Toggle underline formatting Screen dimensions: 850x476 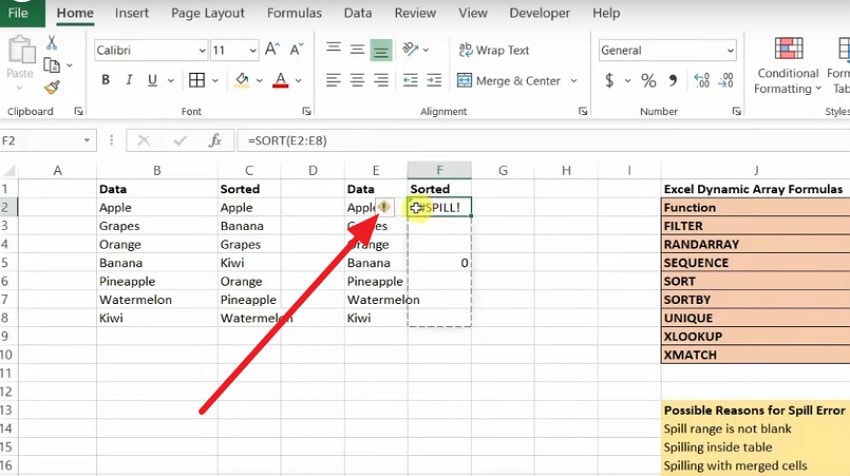point(152,80)
